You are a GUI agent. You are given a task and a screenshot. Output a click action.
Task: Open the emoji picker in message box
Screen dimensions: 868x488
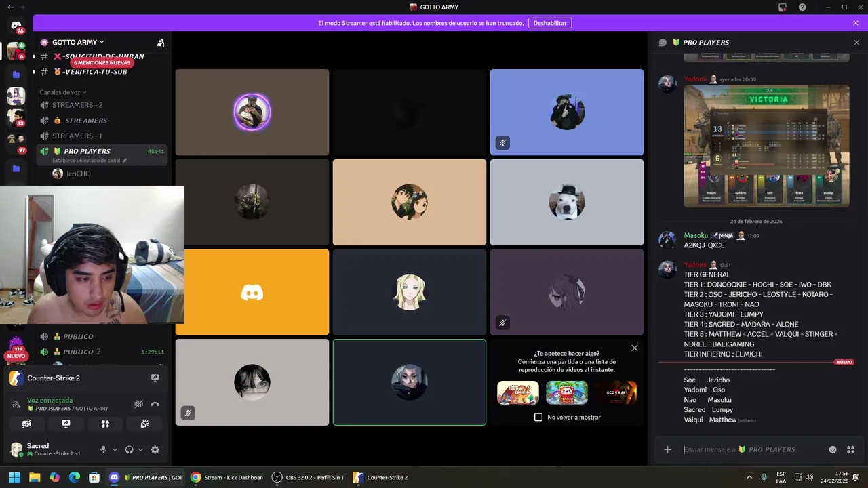833,449
